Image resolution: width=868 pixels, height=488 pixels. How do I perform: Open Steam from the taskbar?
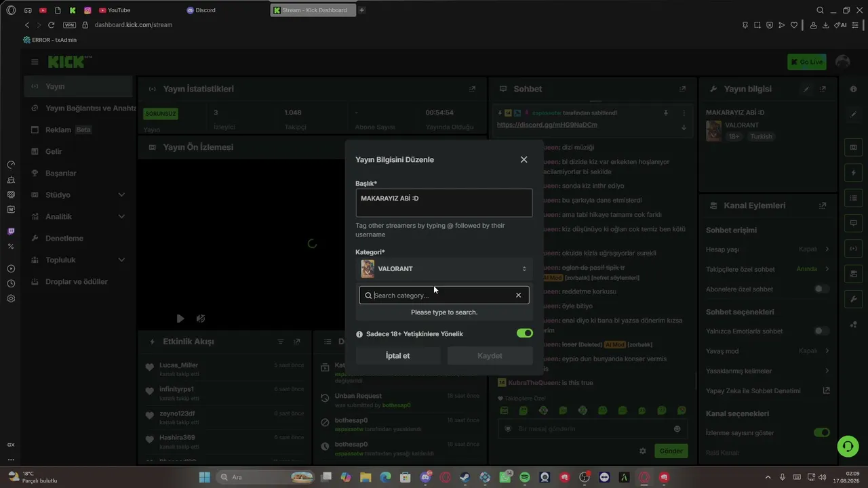coord(465,477)
